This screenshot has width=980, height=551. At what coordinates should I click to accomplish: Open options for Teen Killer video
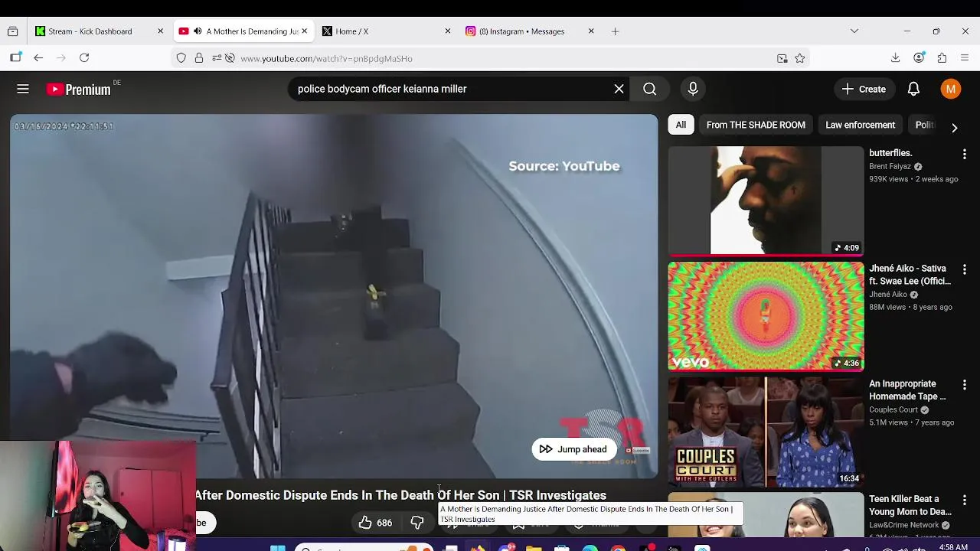(x=964, y=500)
